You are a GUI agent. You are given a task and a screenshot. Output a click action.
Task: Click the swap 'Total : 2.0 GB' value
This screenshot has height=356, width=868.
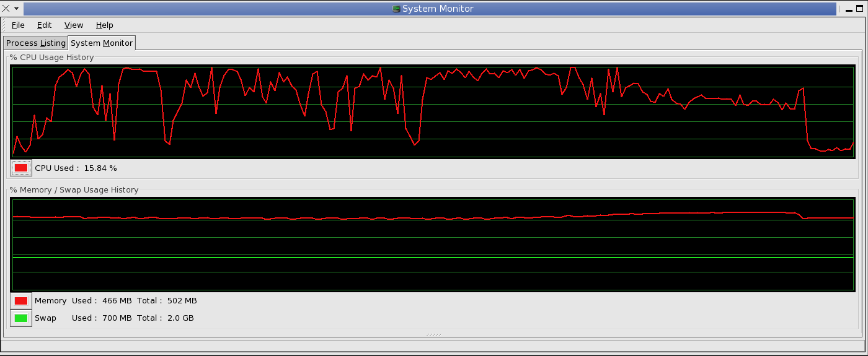[x=166, y=318]
